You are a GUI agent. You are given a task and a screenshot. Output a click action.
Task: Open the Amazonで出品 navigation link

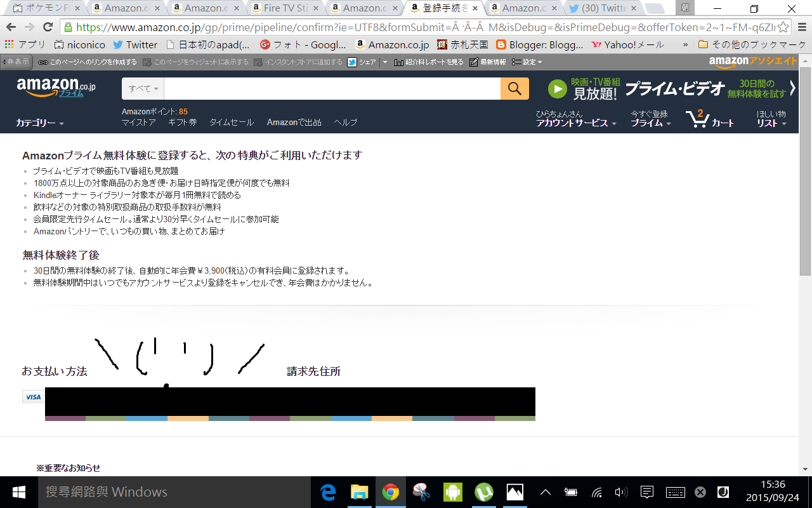pyautogui.click(x=294, y=123)
